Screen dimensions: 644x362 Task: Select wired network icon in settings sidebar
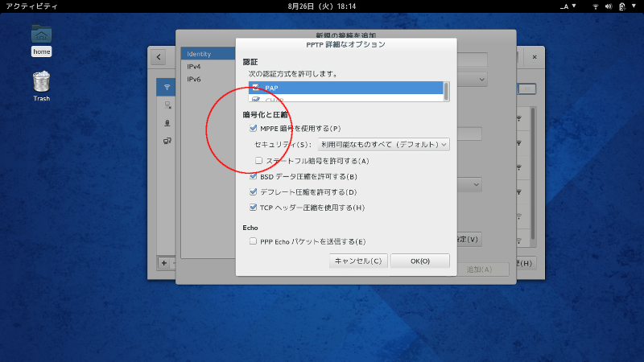tap(167, 105)
